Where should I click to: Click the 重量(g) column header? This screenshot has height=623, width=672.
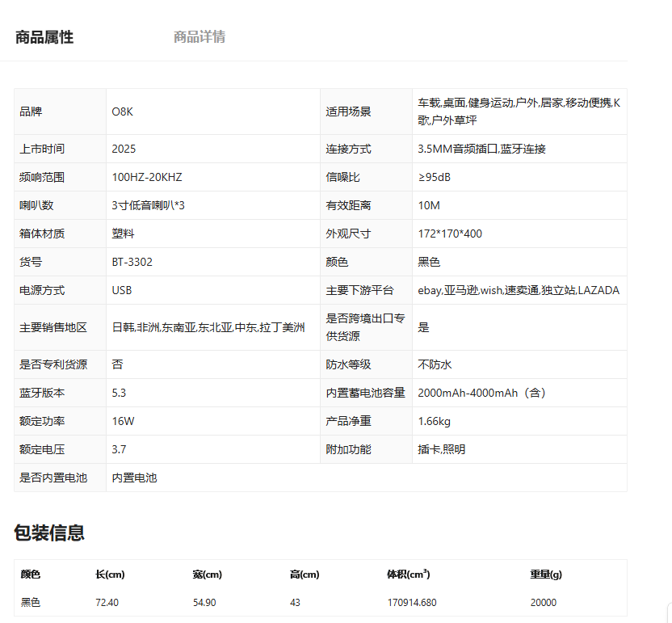tap(546, 575)
